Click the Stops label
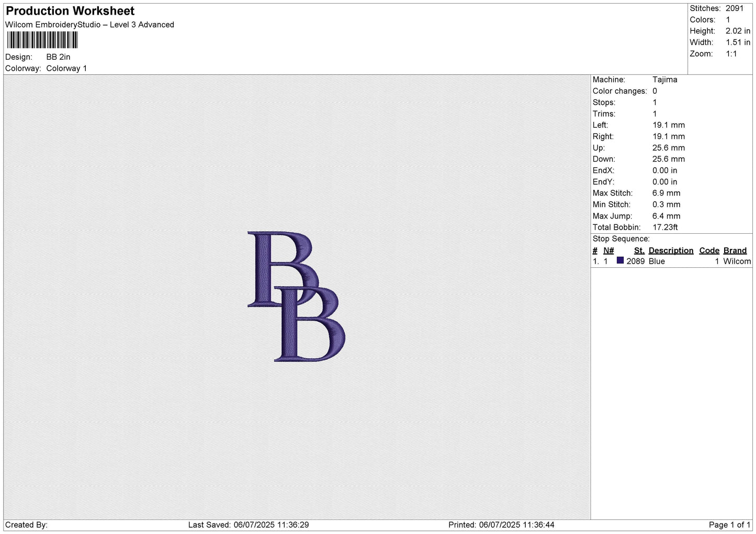756x534 pixels. [604, 103]
